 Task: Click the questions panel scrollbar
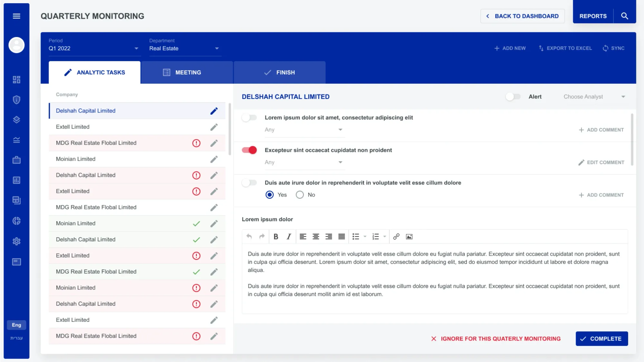(x=632, y=139)
